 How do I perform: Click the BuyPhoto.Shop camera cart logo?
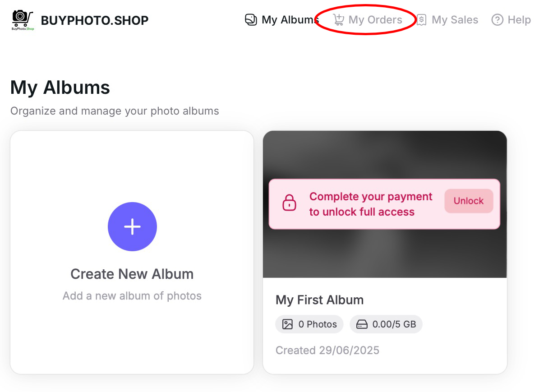click(23, 20)
